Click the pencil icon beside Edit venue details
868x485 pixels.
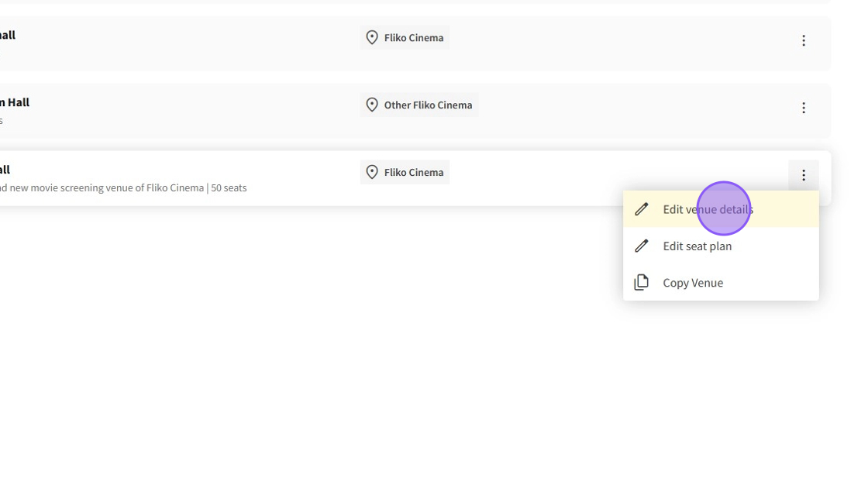click(x=641, y=209)
